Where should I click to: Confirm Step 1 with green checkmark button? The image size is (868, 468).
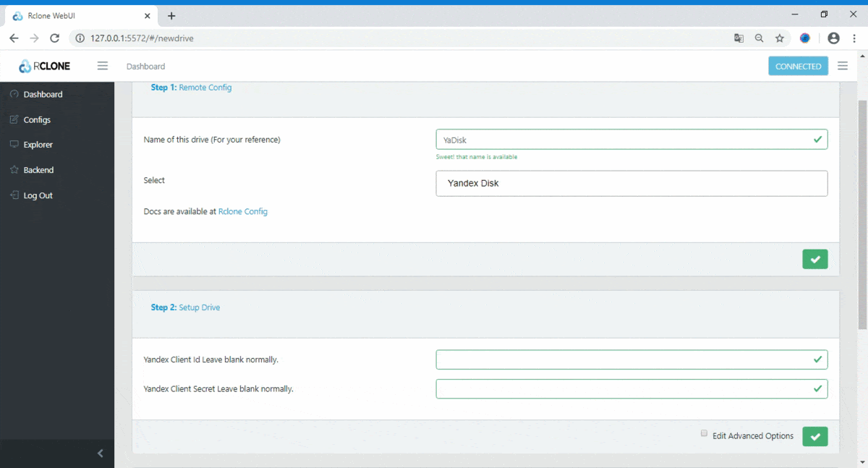(x=815, y=259)
